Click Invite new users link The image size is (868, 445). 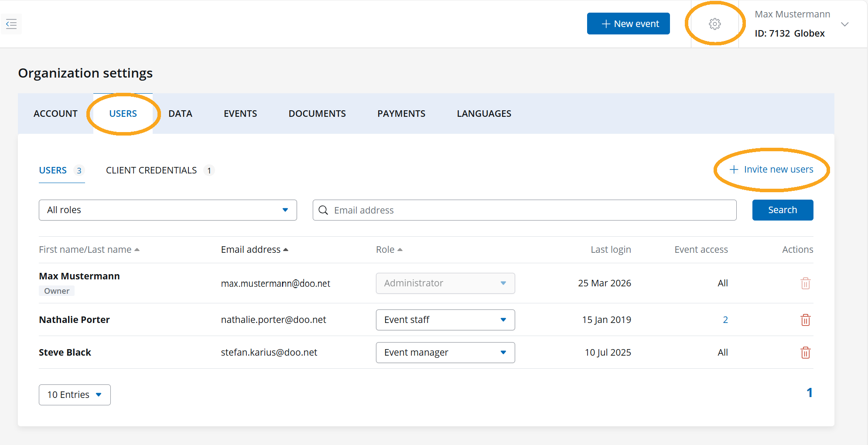(771, 170)
